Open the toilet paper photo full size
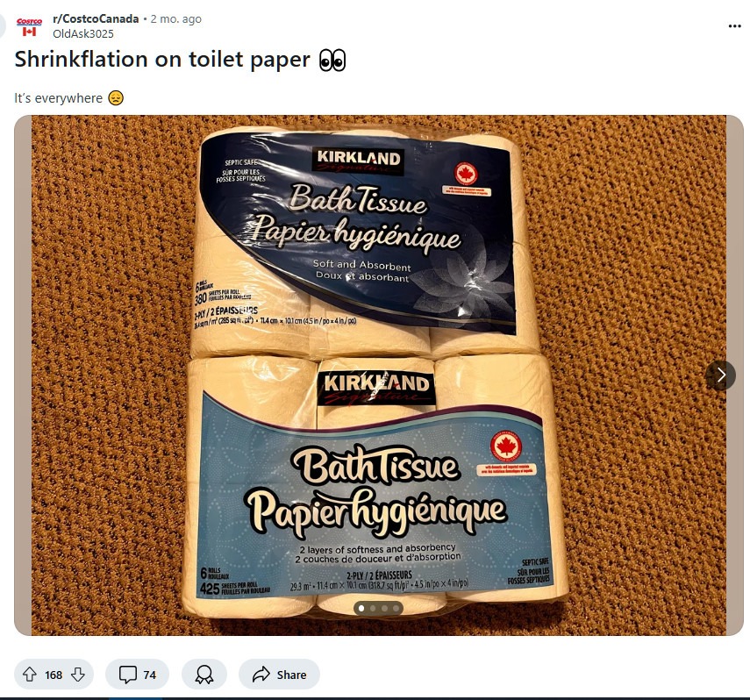Viewport: 750px width, 700px height. [x=378, y=375]
